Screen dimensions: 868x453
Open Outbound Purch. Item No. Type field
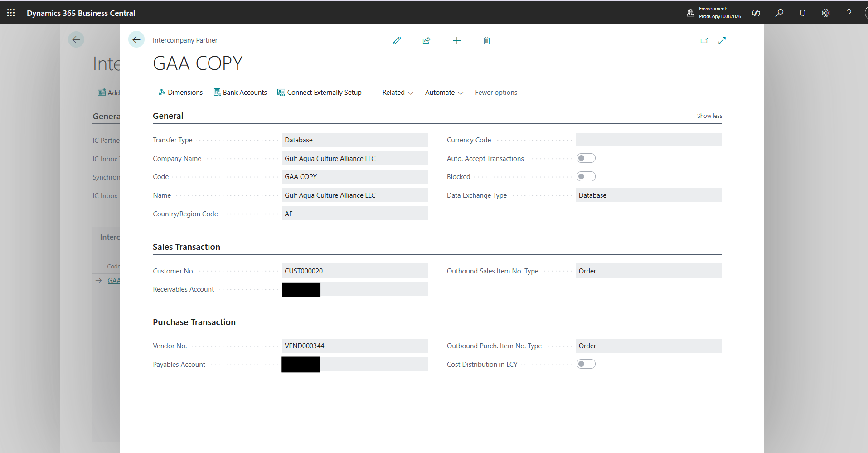pos(649,346)
